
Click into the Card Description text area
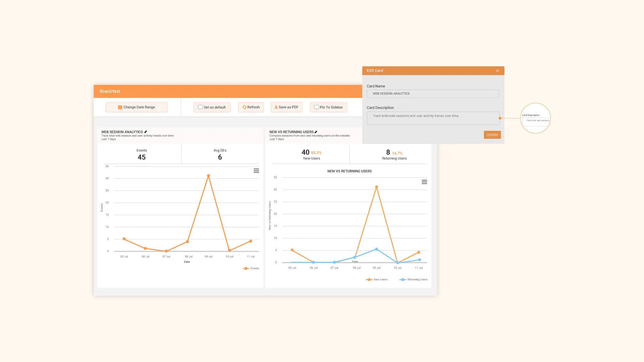433,118
